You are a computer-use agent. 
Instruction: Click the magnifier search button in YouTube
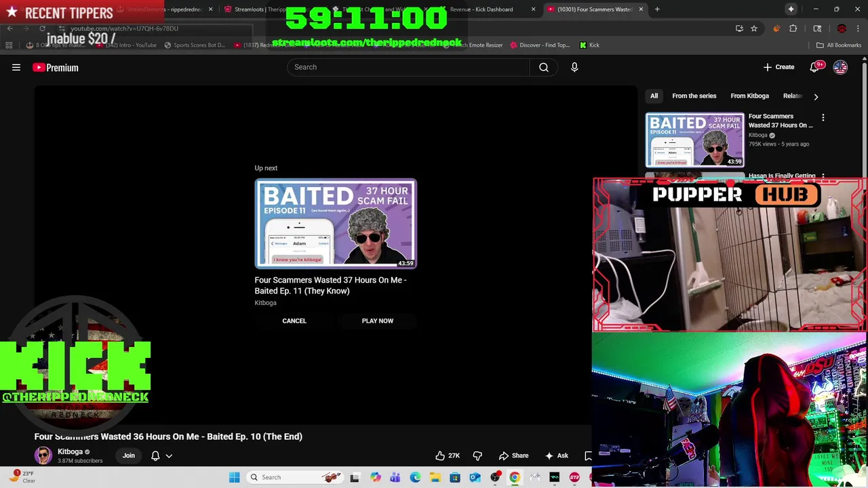[544, 67]
